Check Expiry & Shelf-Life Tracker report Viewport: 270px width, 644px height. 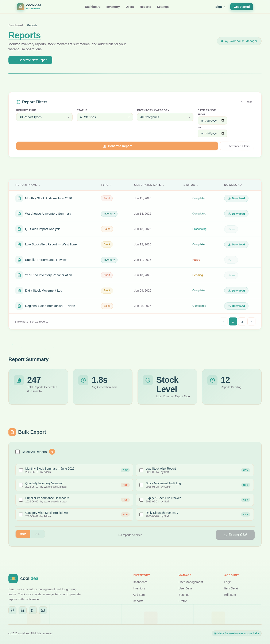(x=141, y=500)
